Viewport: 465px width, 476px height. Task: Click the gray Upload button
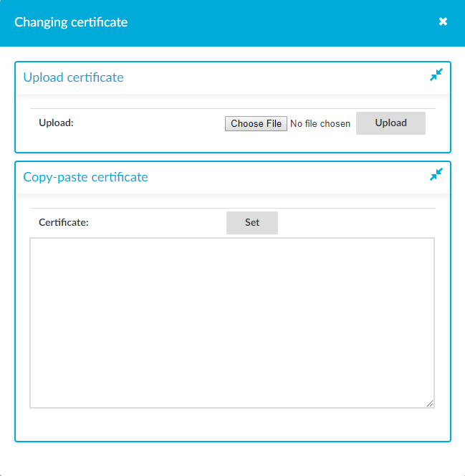point(390,123)
